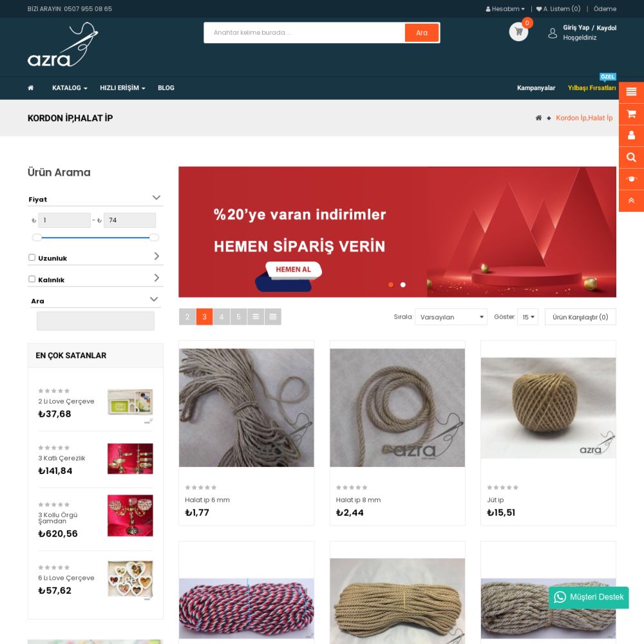Switch to table grid view icon
Image resolution: width=644 pixels, height=644 pixels.
click(x=272, y=317)
